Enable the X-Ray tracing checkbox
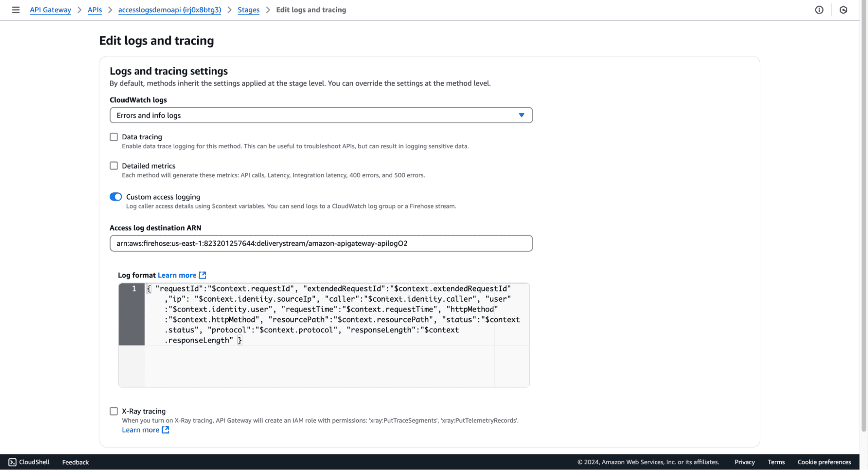 click(x=114, y=411)
